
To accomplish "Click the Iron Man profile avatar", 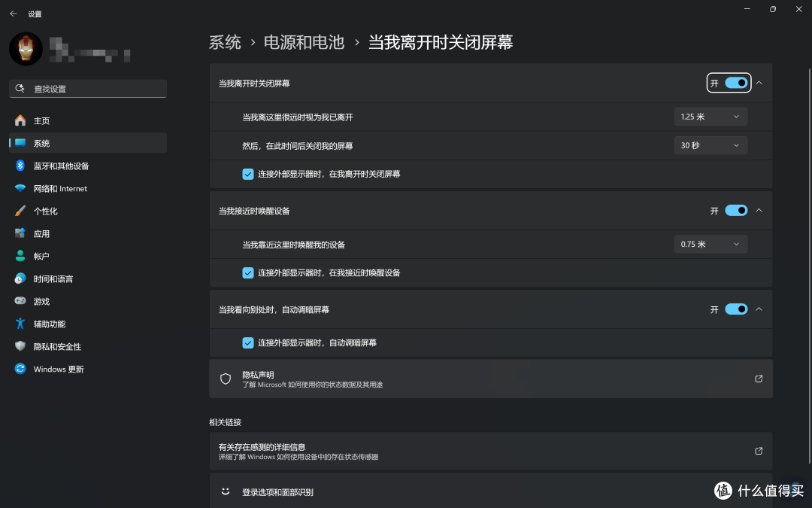I will (26, 49).
